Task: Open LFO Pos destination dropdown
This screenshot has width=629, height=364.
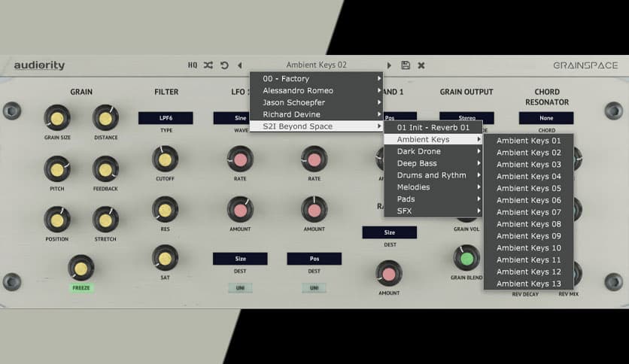Action: [x=314, y=259]
